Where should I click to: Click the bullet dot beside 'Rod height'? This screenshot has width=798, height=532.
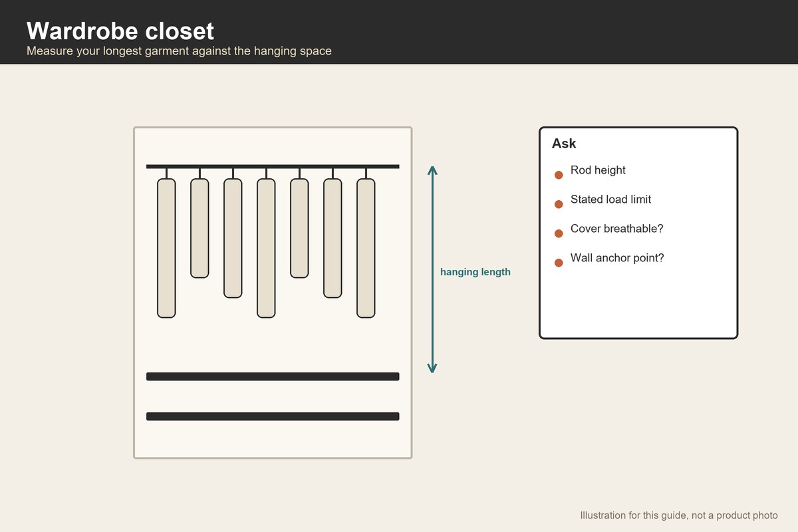coord(559,175)
